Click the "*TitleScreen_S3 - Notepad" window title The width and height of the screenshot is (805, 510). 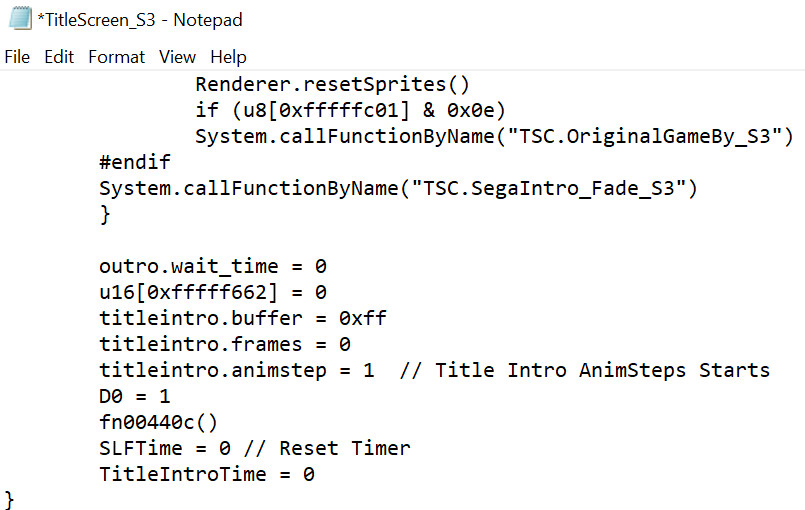139,19
